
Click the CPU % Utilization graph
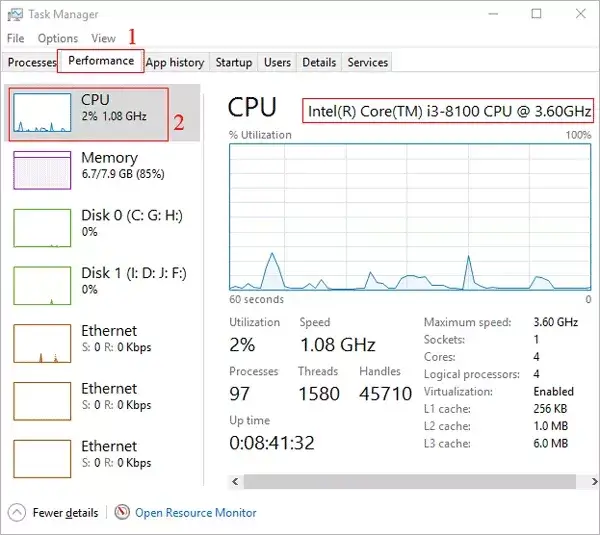[410, 217]
